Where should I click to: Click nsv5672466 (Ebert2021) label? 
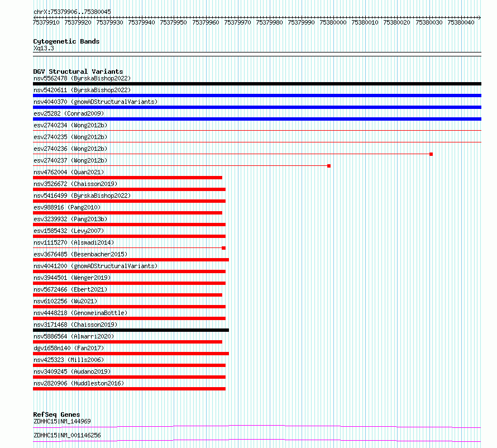coord(70,289)
